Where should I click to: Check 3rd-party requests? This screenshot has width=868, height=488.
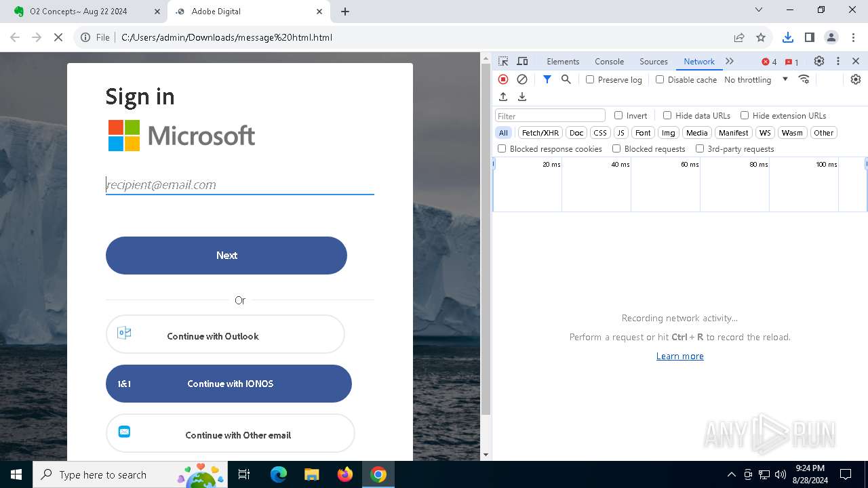(x=700, y=148)
